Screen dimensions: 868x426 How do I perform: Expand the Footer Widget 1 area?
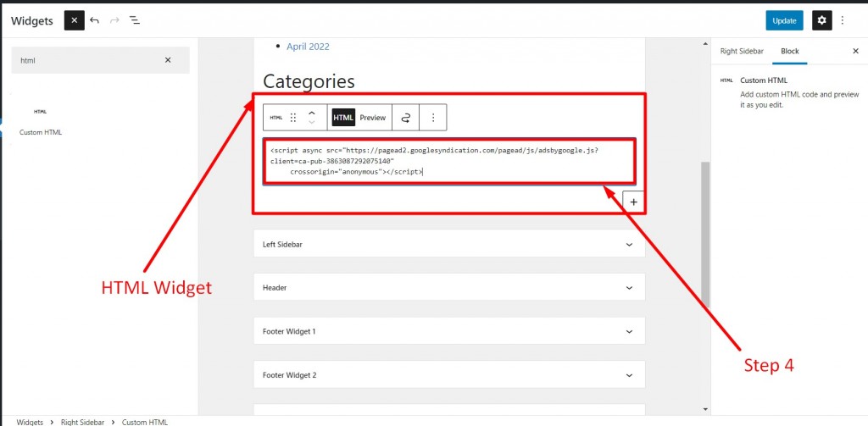pyautogui.click(x=449, y=331)
